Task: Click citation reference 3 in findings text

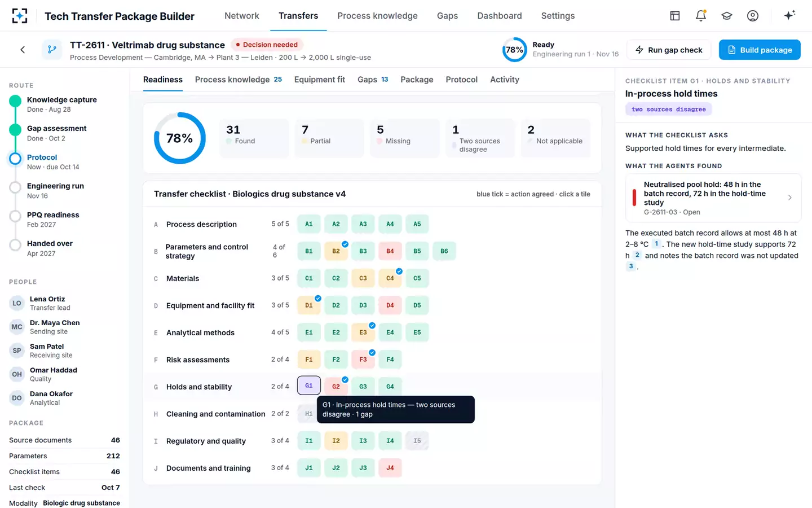Action: [x=631, y=266]
